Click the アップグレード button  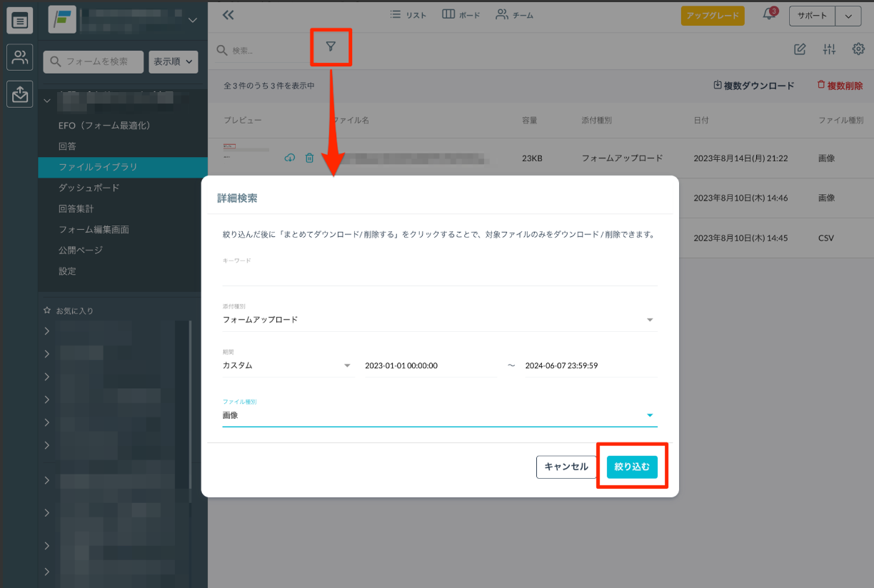point(713,16)
